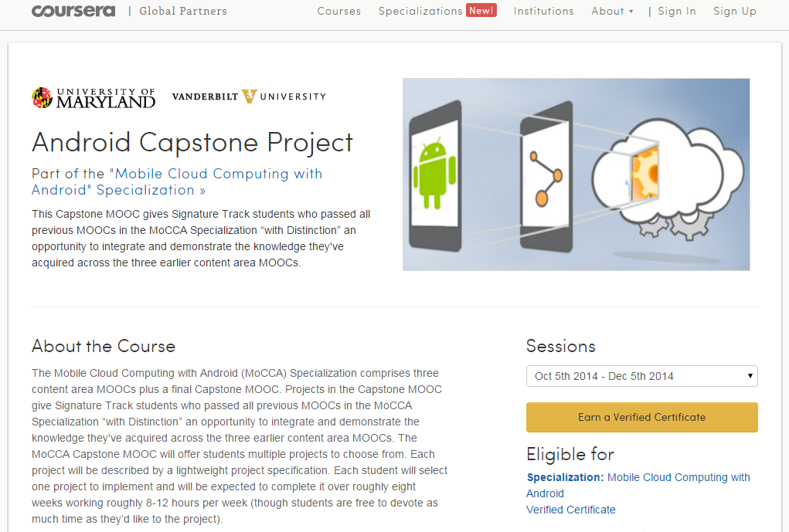The width and height of the screenshot is (789, 532).
Task: Click the University of Maryland logo
Action: [x=94, y=97]
